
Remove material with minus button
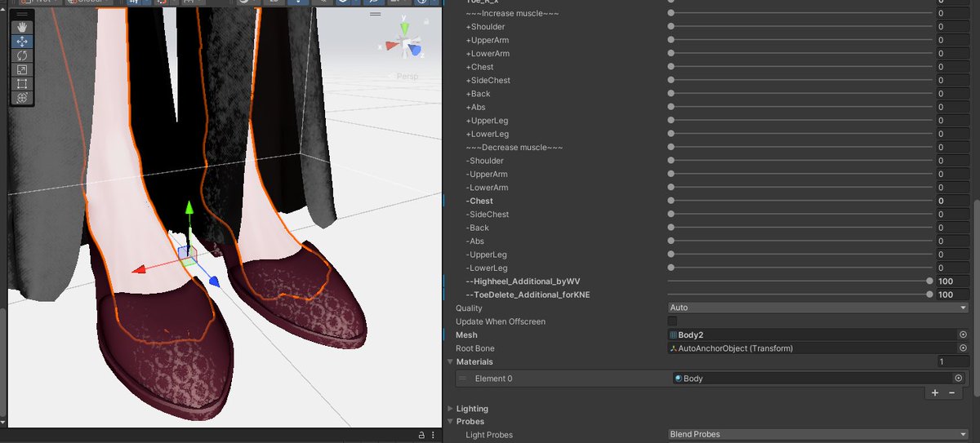coord(951,392)
